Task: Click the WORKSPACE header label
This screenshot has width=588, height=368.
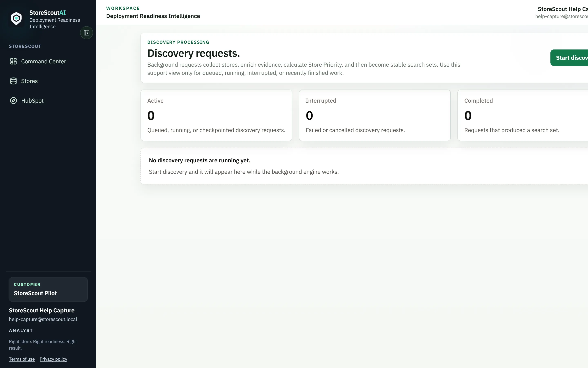Action: [x=123, y=8]
